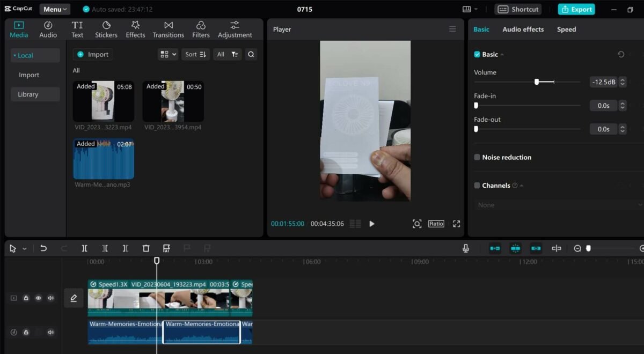Click the Import button in Media panel
This screenshot has width=644, height=354.
pyautogui.click(x=92, y=54)
